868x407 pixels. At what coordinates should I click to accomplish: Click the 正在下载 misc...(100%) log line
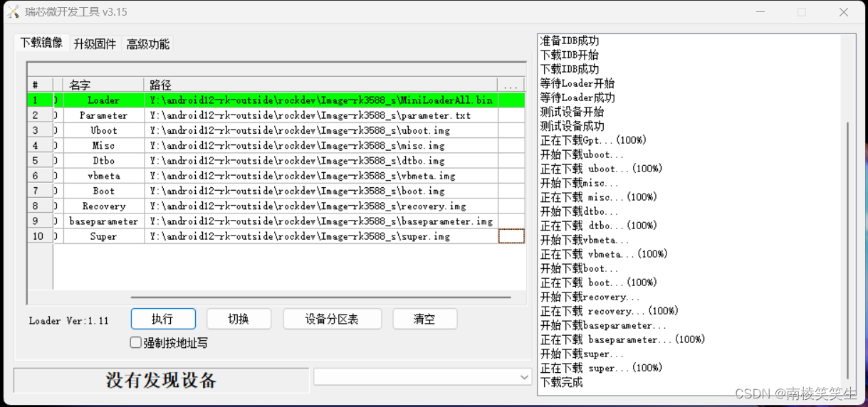(x=599, y=197)
